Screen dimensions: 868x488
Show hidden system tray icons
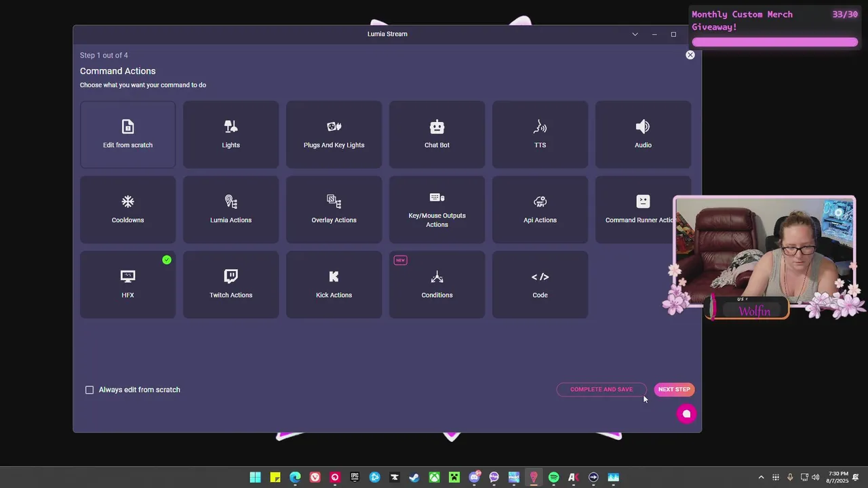point(761,477)
